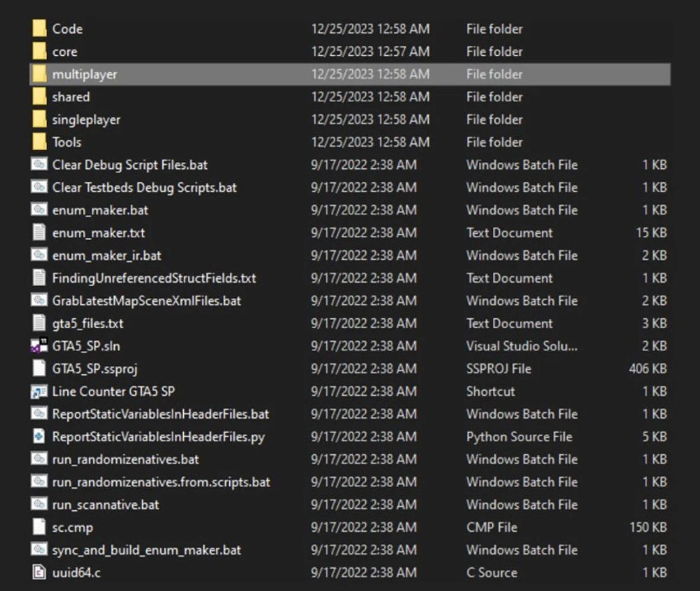
Task: Select the file name sc.cmp
Action: pos(73,528)
